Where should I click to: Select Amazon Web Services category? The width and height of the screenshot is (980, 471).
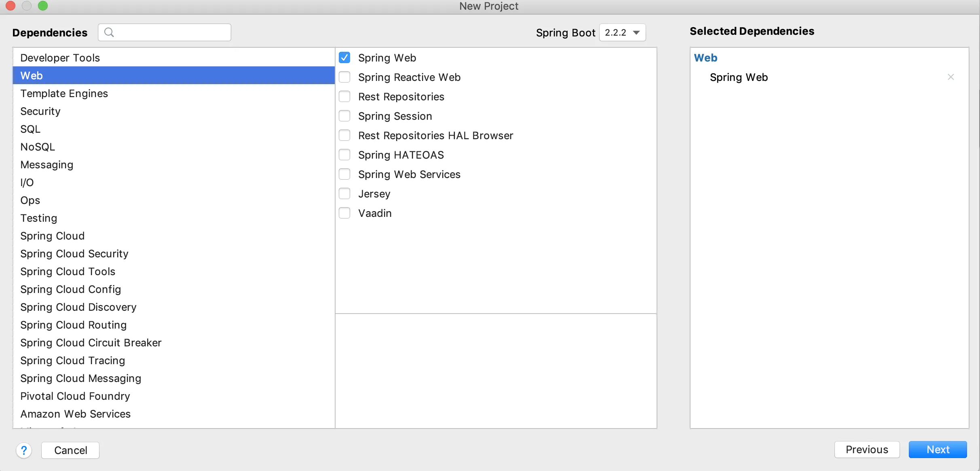pos(174,414)
